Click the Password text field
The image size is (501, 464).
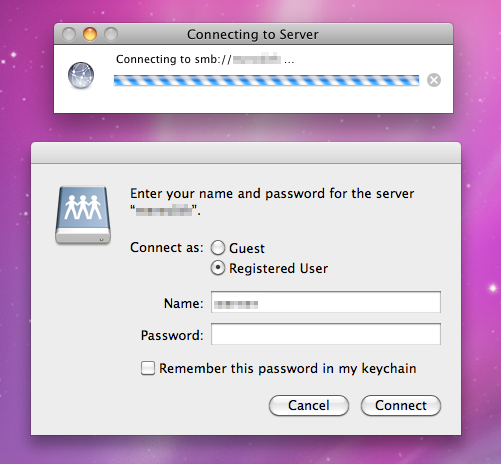[326, 334]
